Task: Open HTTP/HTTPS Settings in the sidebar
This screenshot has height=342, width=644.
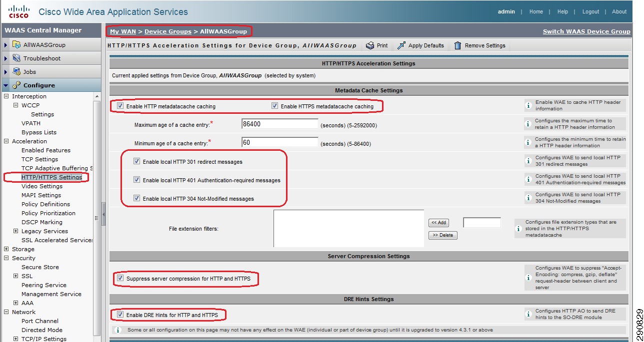Action: [x=51, y=177]
